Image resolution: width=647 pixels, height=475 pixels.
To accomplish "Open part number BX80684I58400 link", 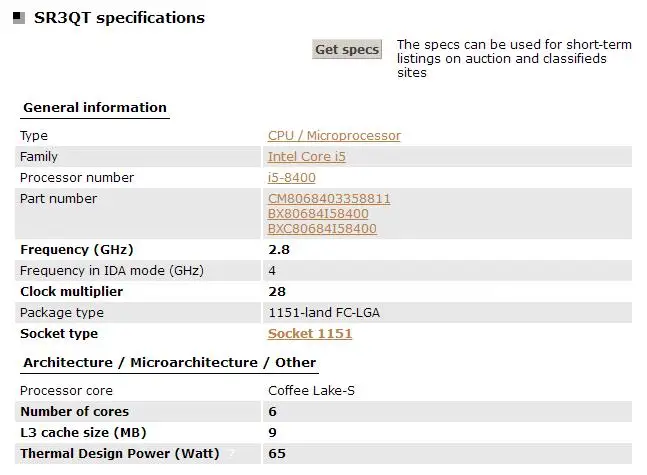I will pyautogui.click(x=318, y=214).
